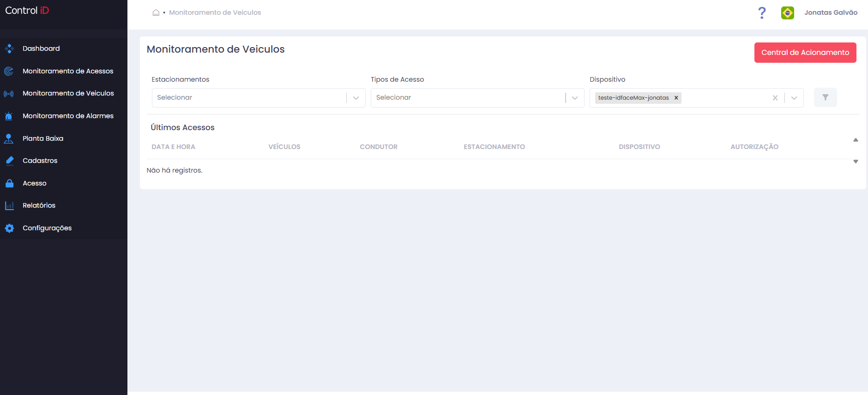The height and width of the screenshot is (395, 868).
Task: Click the Planta Baixa map pin icon
Action: 9,138
